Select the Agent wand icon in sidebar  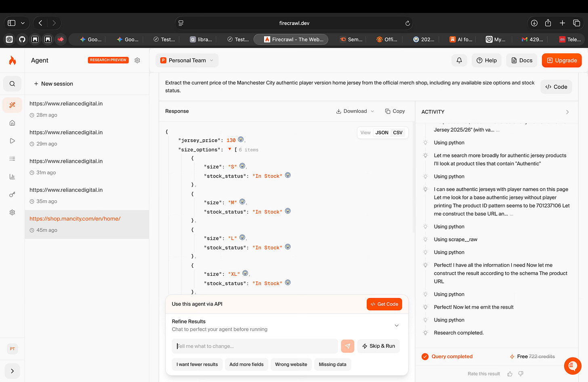tap(13, 105)
